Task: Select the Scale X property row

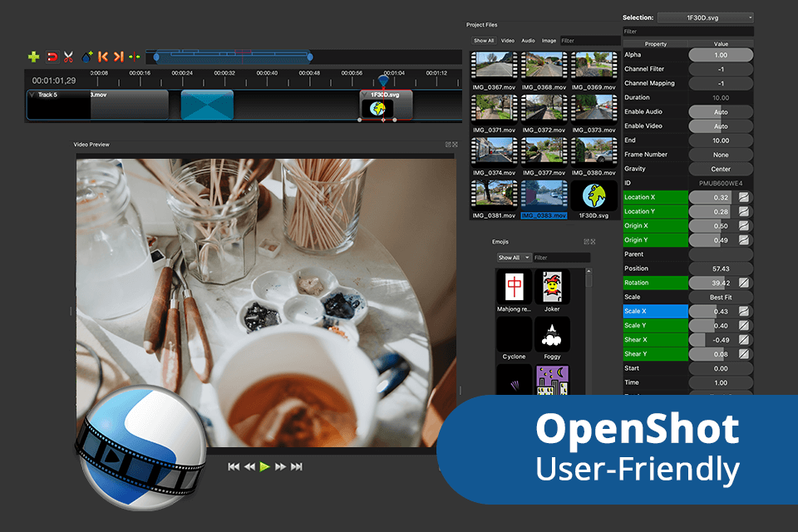Action: pyautogui.click(x=656, y=311)
